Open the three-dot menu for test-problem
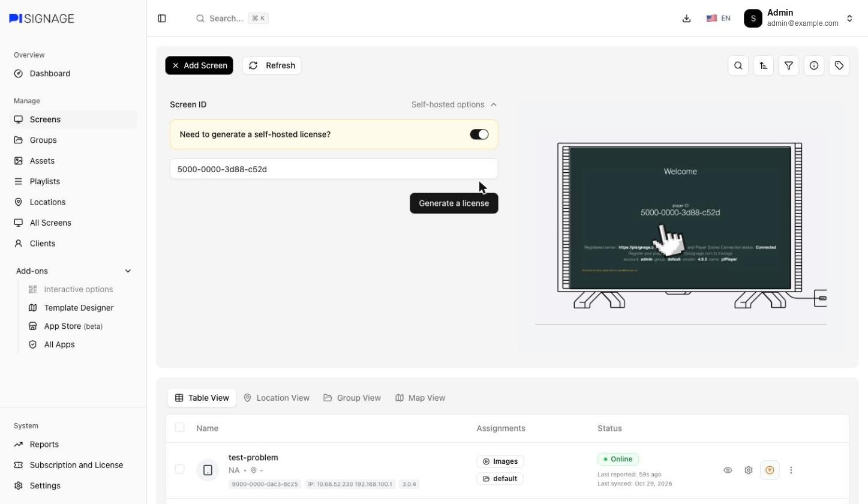868x504 pixels. (x=791, y=470)
